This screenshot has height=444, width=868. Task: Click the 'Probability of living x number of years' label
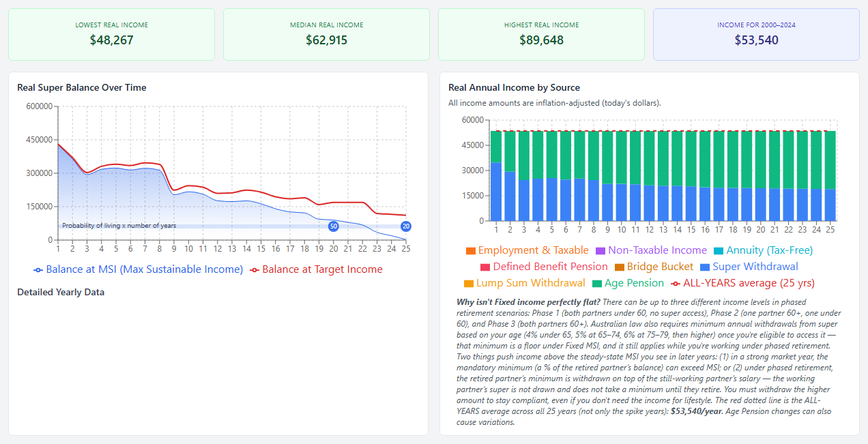pos(119,226)
